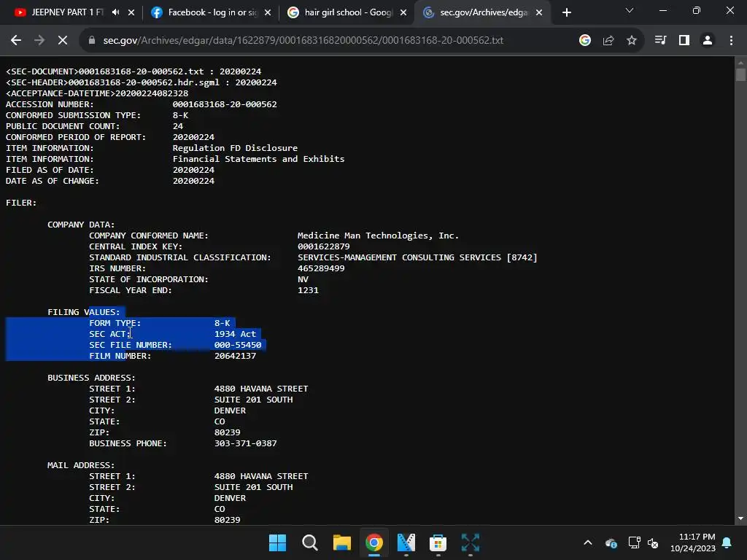Image resolution: width=747 pixels, height=560 pixels.
Task: Switch to hair girl school Google tab
Action: click(347, 12)
